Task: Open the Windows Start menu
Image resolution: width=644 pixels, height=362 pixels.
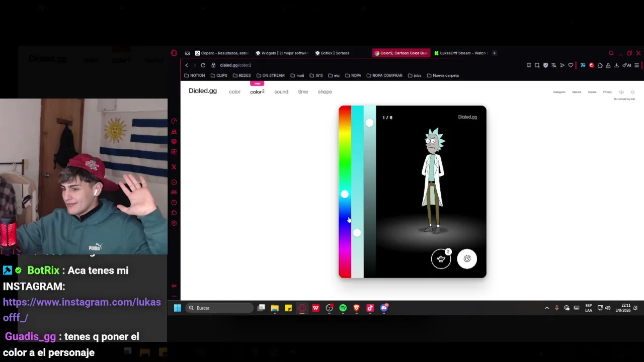Action: [178, 308]
